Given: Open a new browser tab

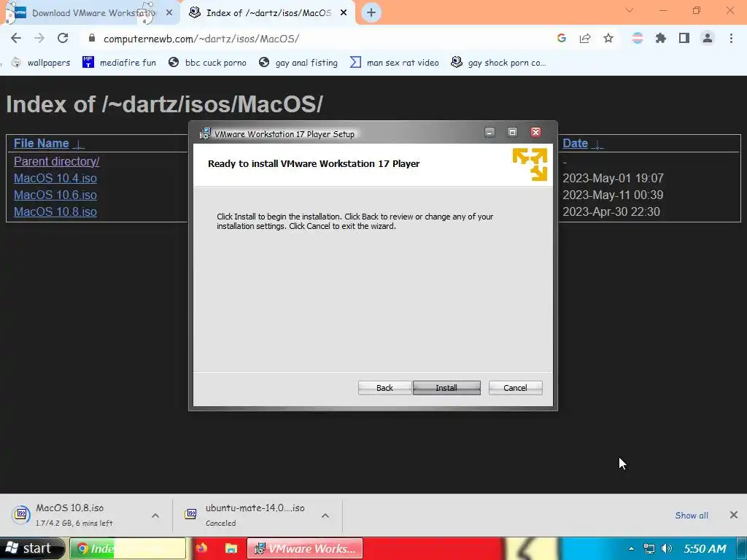Looking at the screenshot, I should click(x=371, y=12).
